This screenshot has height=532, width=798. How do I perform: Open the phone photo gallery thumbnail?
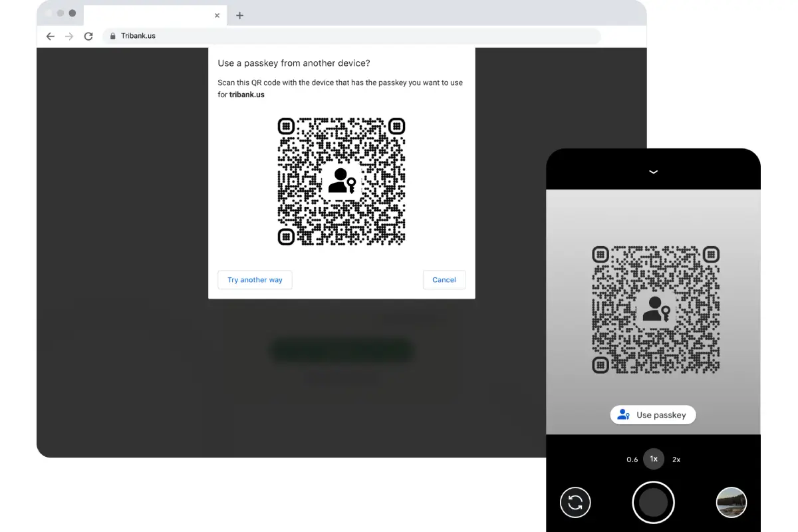click(731, 502)
